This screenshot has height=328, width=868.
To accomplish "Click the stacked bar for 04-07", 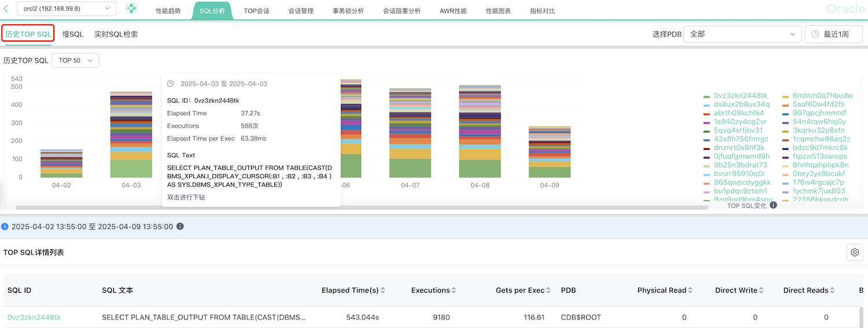I will coord(410,133).
